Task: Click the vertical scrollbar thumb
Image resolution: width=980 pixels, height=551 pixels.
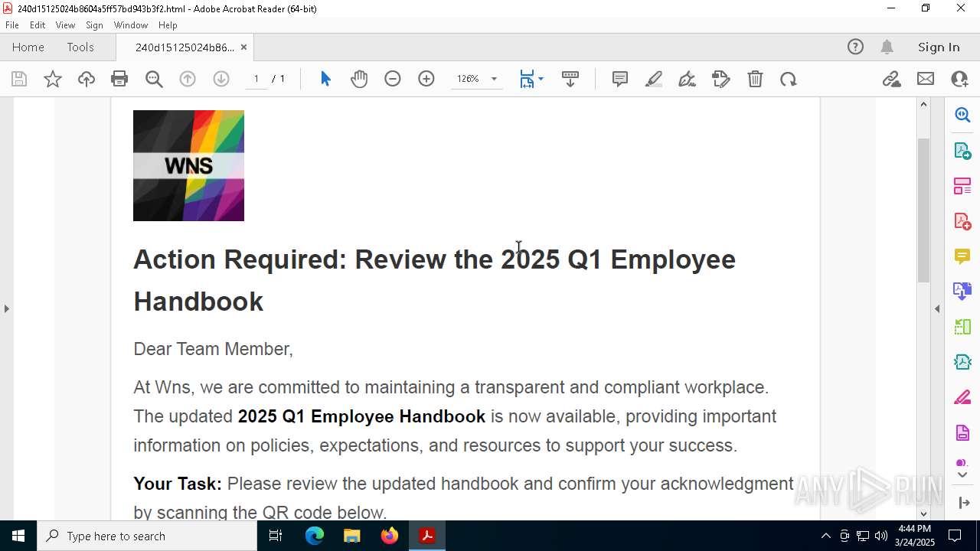Action: coord(923,210)
